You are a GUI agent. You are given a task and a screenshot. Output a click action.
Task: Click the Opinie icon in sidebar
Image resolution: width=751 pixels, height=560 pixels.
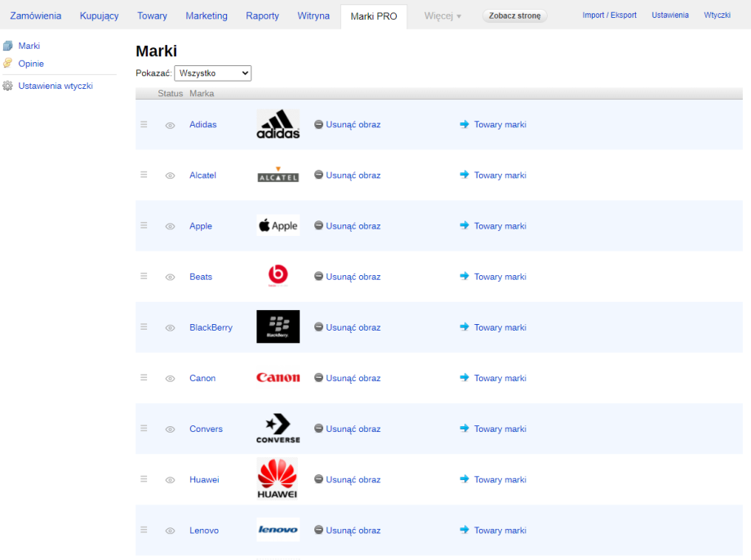point(8,64)
